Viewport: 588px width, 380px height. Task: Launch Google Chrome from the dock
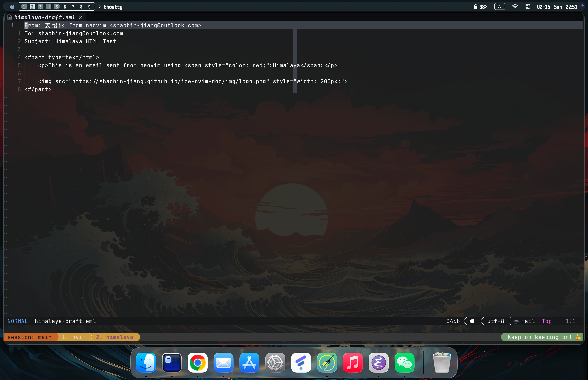(x=197, y=362)
